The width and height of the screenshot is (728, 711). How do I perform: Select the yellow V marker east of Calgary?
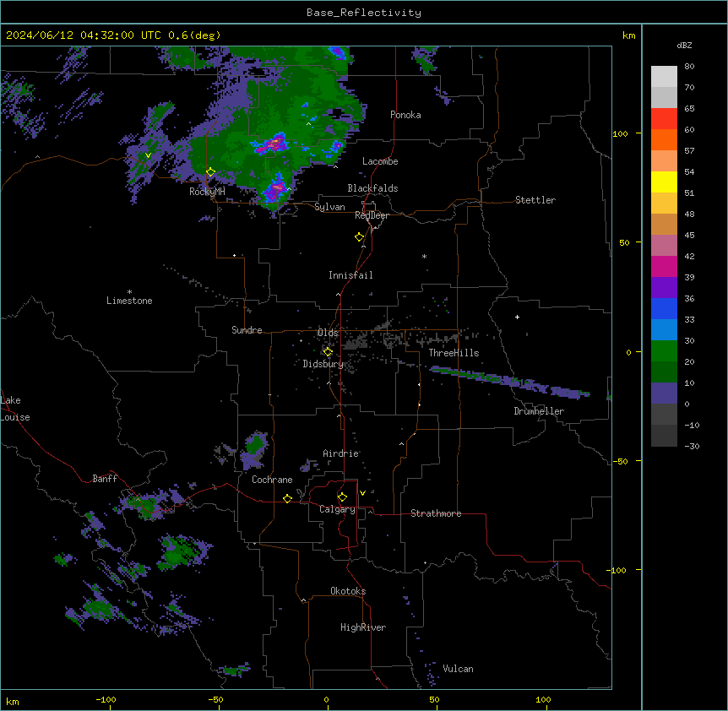(362, 493)
